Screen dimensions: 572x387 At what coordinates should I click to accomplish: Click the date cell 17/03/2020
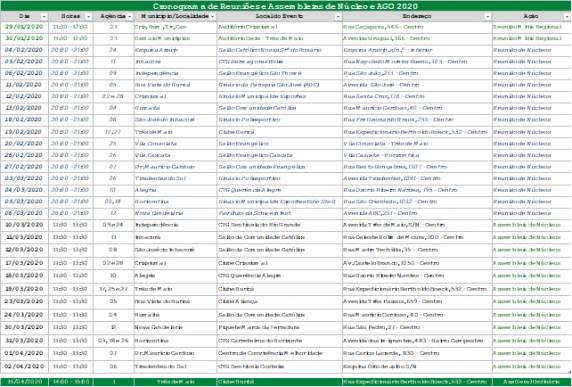(24, 263)
